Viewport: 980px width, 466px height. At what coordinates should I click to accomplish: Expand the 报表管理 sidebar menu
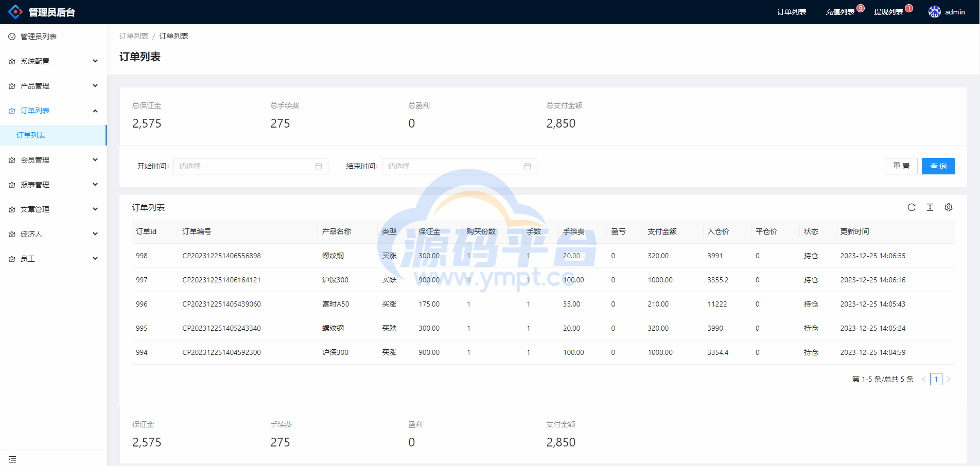click(x=54, y=185)
